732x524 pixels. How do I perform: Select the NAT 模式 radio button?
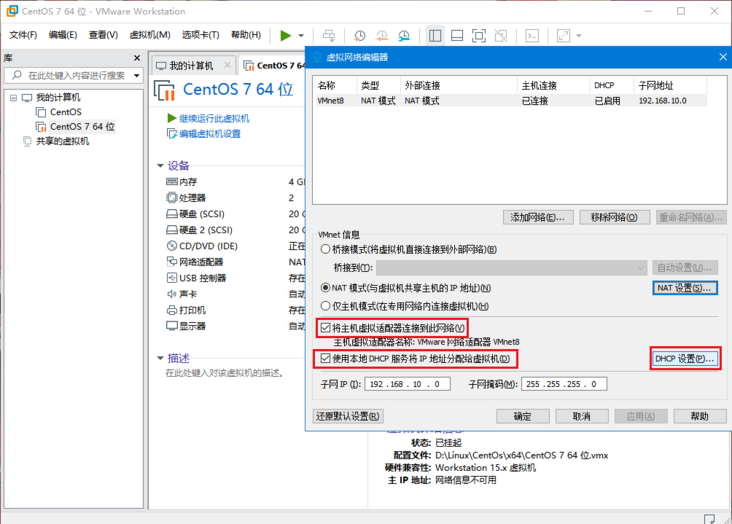click(x=325, y=288)
